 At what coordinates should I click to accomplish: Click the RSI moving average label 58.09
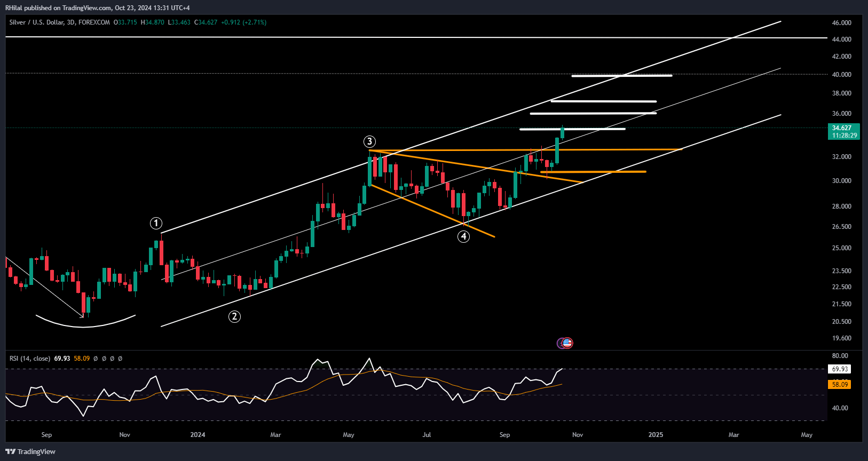tap(840, 385)
